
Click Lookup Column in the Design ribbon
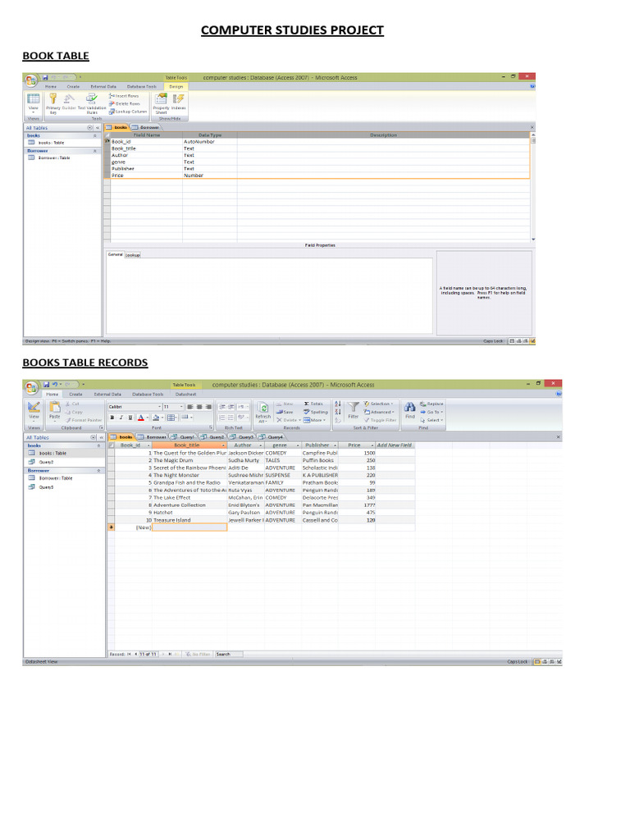(127, 112)
